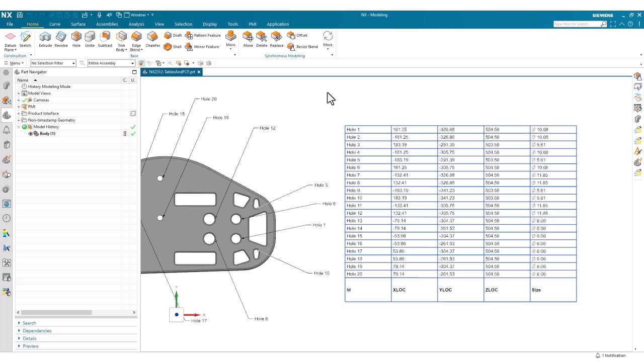Image resolution: width=644 pixels, height=362 pixels.
Task: Toggle the Model History green status indicator
Action: (x=24, y=127)
